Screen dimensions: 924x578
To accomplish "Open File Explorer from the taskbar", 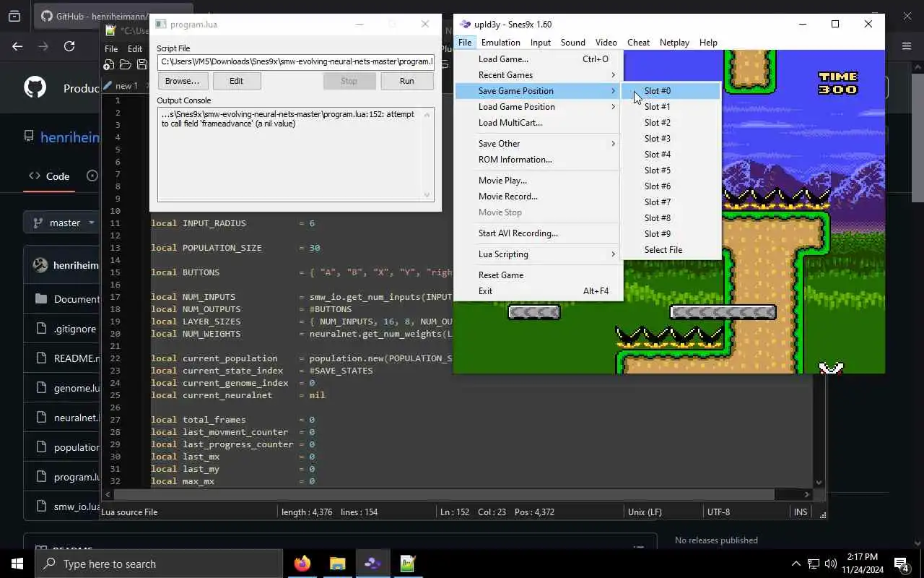I will (337, 564).
